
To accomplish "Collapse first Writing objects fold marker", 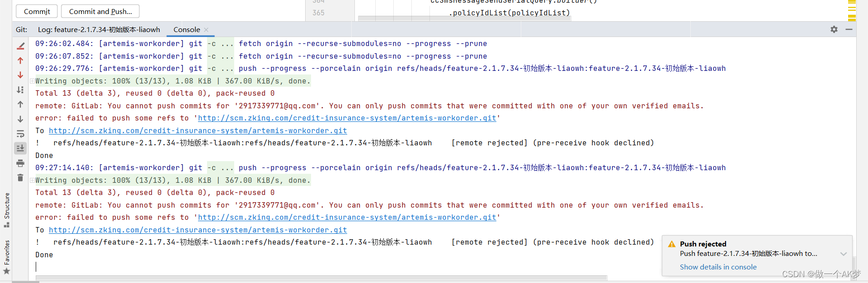I will [32, 81].
